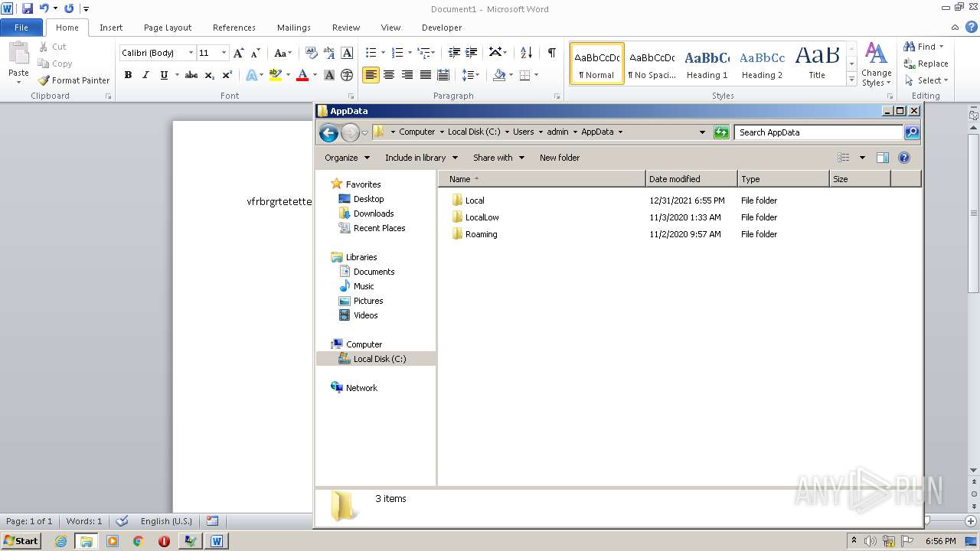Screen dimensions: 980x551
Task: Toggle Bold formatting in Word ribbon
Action: [x=128, y=75]
